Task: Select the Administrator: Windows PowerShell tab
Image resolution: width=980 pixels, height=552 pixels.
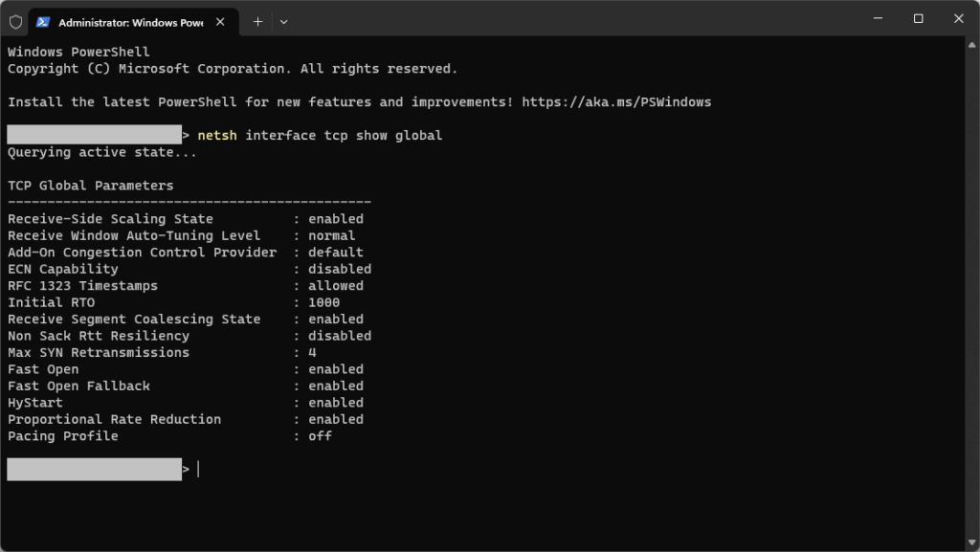Action: [130, 21]
